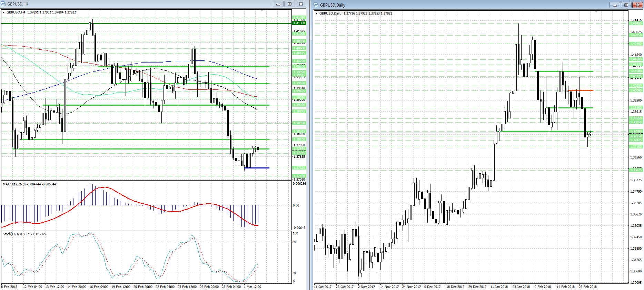Maximize the GBPUSD,H4 chart window
Image resolution: width=644 pixels, height=290 pixels.
[x=289, y=4]
